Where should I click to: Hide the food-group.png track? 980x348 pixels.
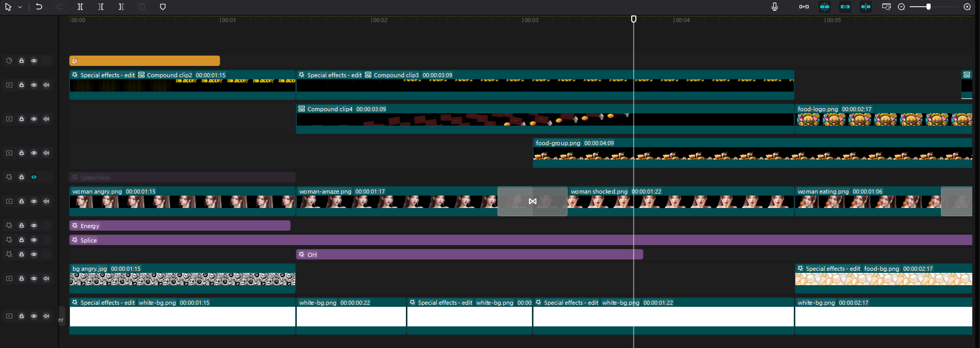[34, 153]
